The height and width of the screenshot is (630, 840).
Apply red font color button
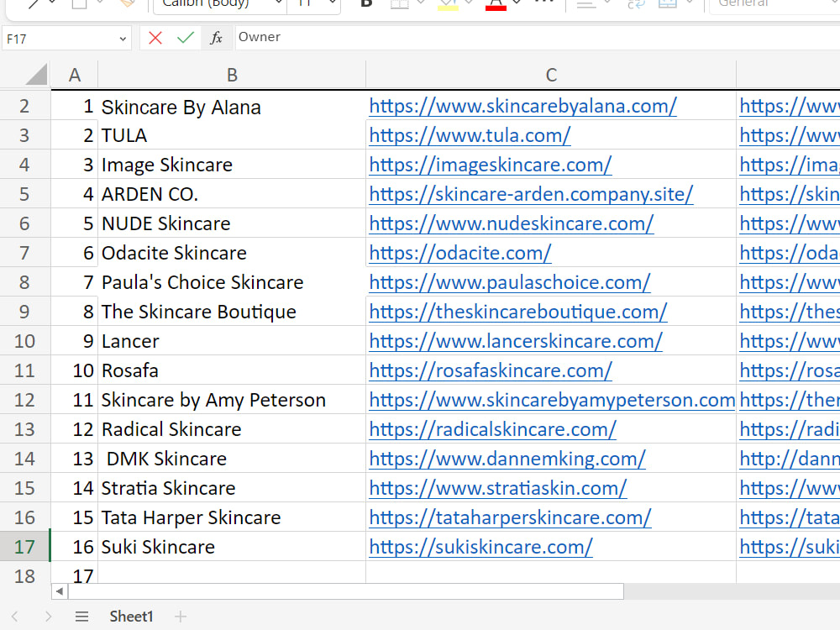[496, 4]
